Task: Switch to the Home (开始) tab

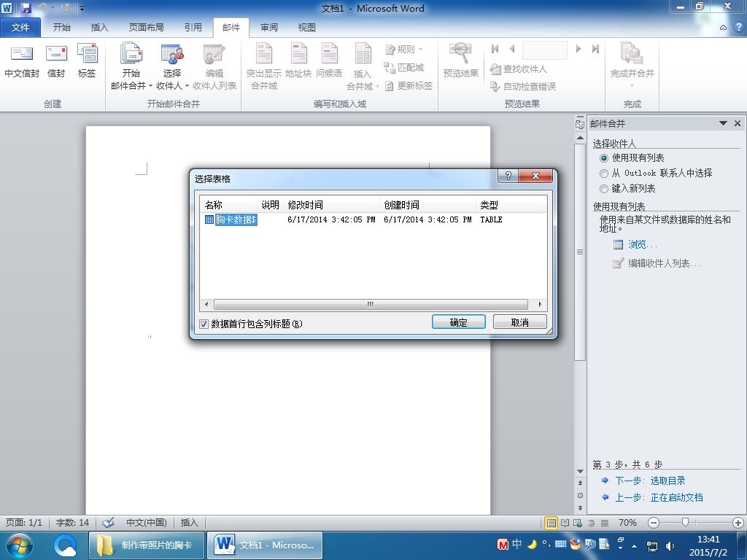Action: [61, 28]
